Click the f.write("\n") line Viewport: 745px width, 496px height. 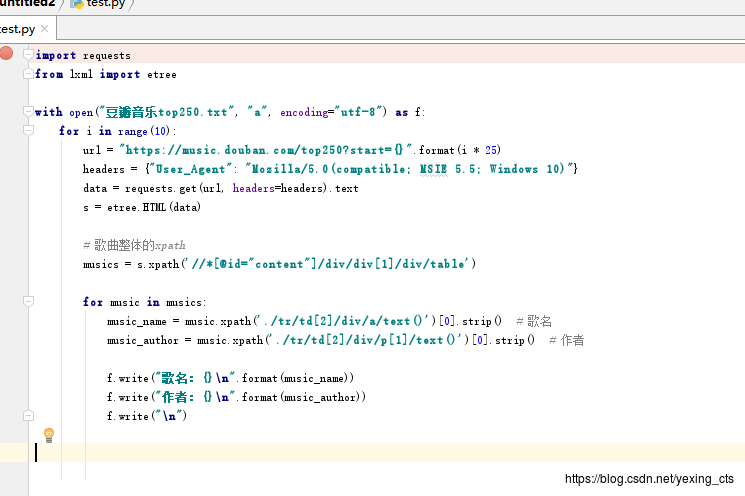(147, 416)
